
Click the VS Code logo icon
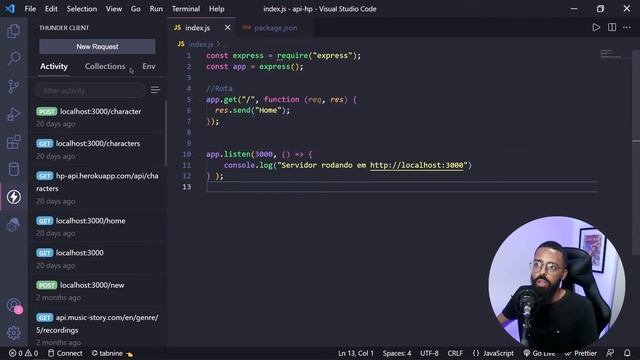(10, 9)
